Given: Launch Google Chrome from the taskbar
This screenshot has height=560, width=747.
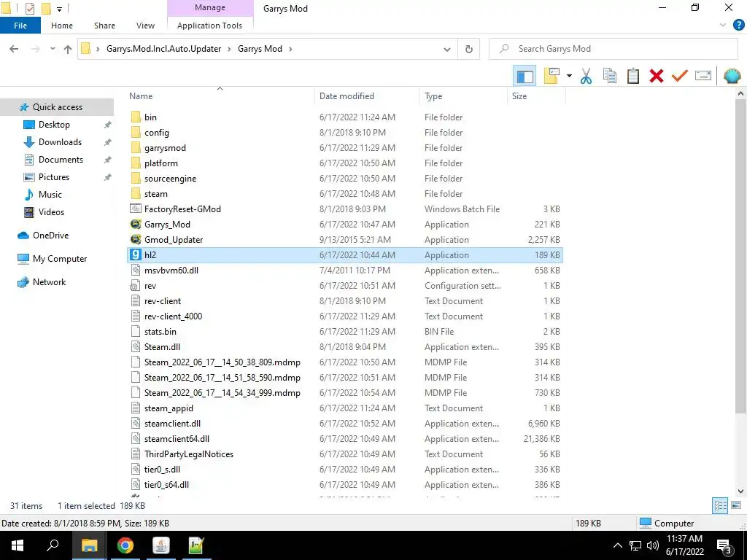Looking at the screenshot, I should 125,545.
